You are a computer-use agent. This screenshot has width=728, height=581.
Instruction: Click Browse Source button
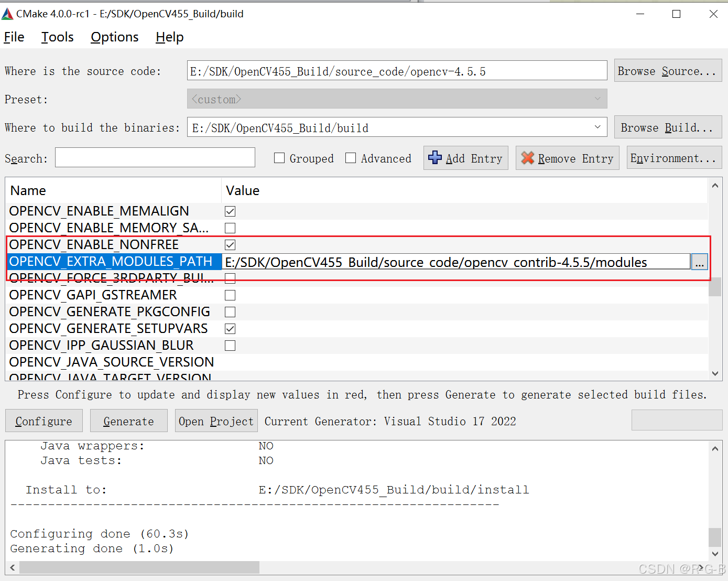tap(668, 71)
